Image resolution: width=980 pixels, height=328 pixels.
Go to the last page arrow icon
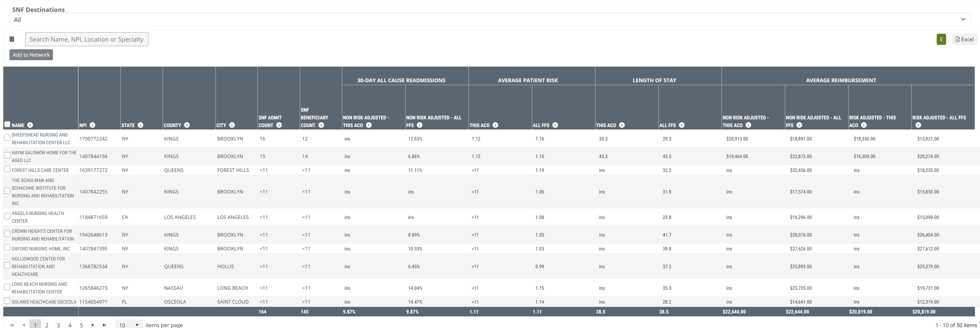pos(104,325)
